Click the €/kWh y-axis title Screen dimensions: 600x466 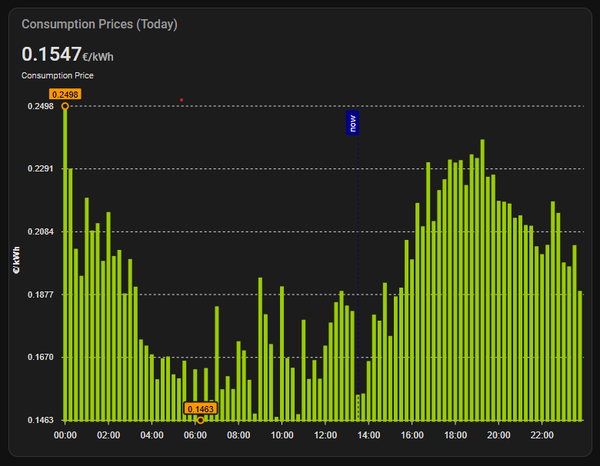(16, 262)
